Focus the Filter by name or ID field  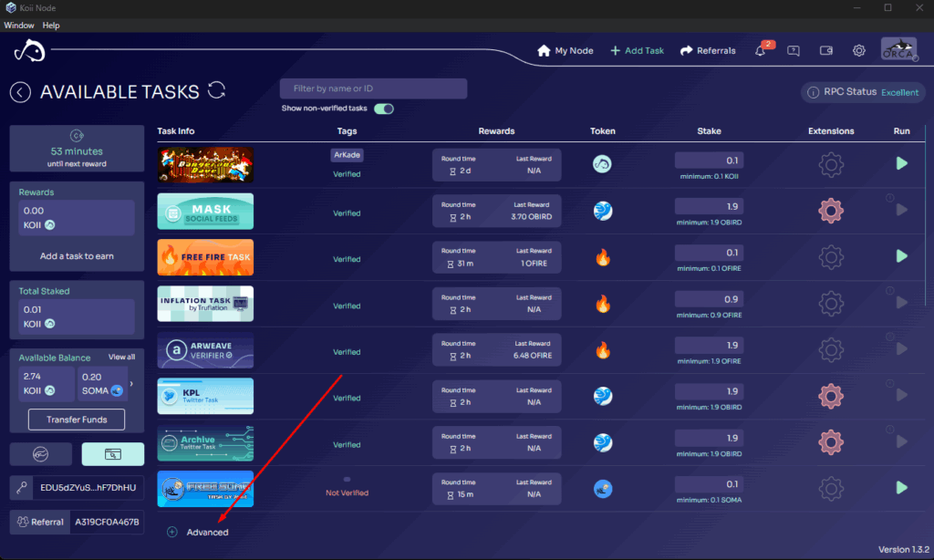coord(373,88)
